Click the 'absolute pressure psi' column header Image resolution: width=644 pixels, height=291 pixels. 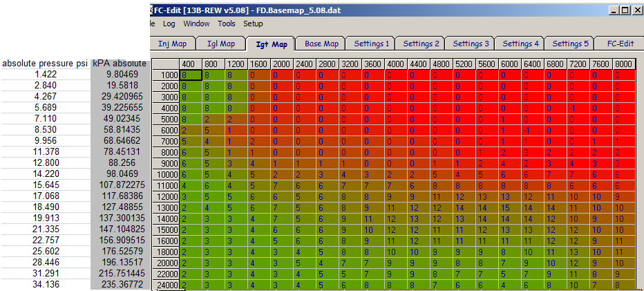click(x=45, y=64)
